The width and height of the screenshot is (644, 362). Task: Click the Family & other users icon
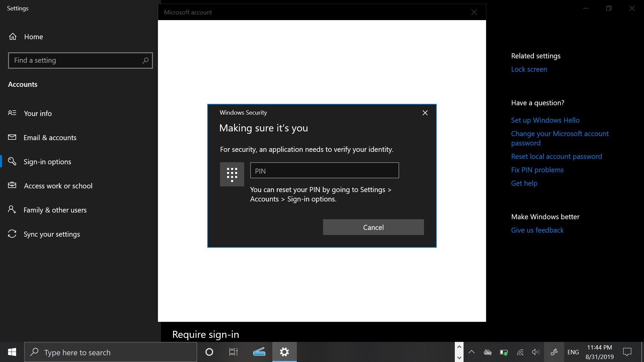click(12, 209)
